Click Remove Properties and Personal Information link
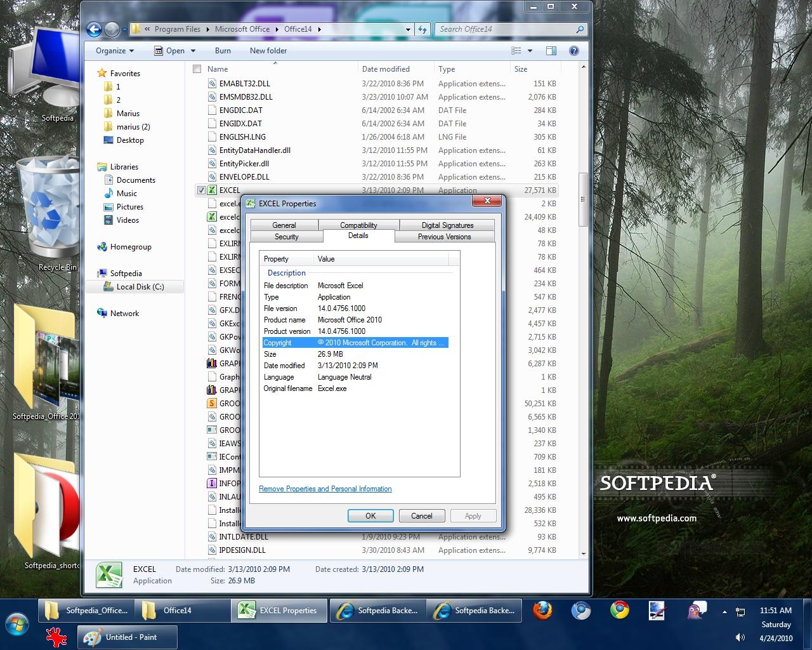Screen dimensions: 812x650 (325, 489)
